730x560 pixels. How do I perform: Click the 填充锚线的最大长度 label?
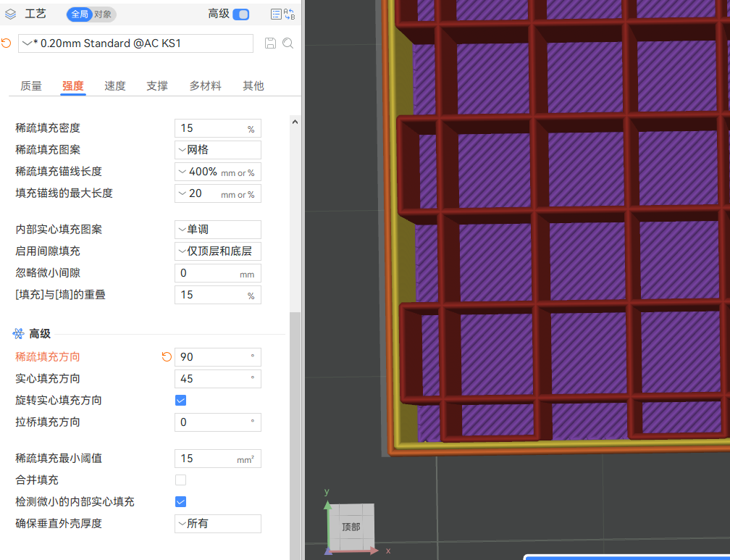(x=64, y=193)
